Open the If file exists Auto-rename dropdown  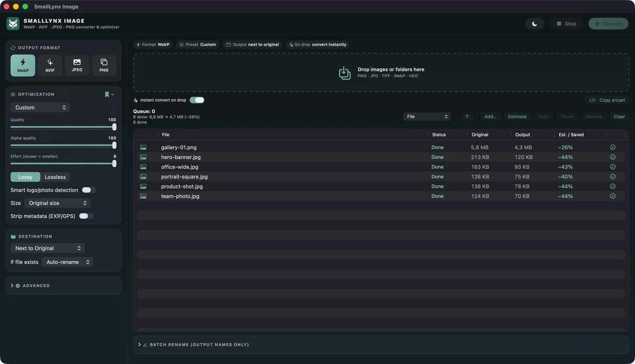68,262
